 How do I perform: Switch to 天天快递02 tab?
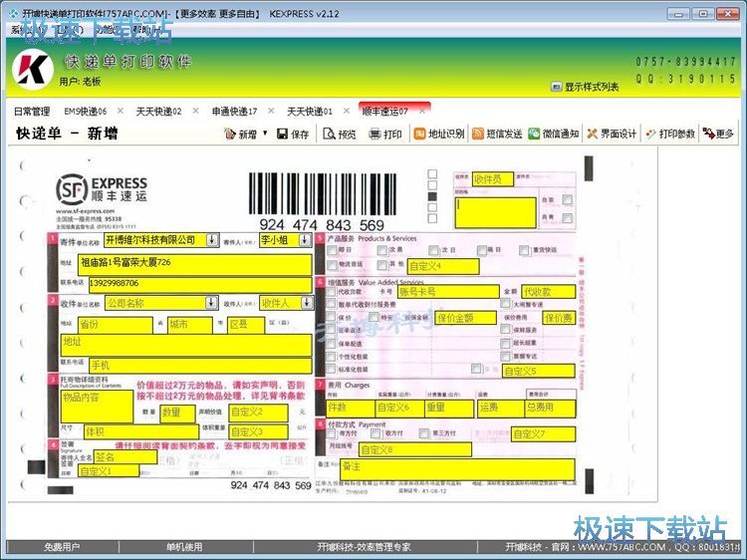pyautogui.click(x=158, y=111)
